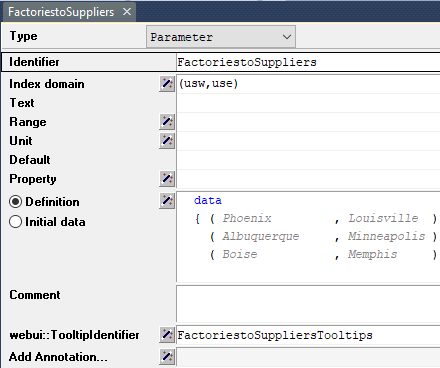Select the Definition radio button
Viewport: 440px width, 368px height.
[x=16, y=202]
